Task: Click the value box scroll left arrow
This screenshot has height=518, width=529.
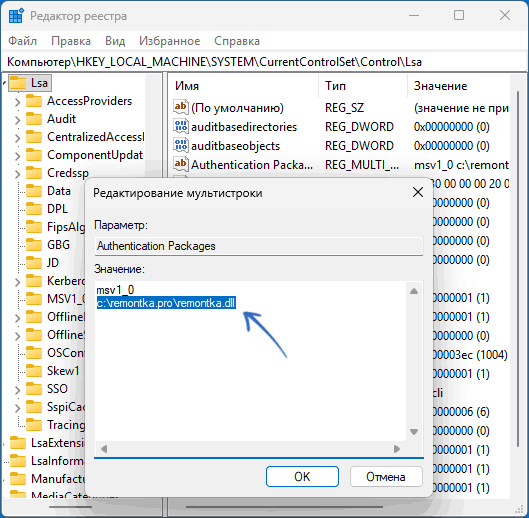Action: (x=104, y=449)
